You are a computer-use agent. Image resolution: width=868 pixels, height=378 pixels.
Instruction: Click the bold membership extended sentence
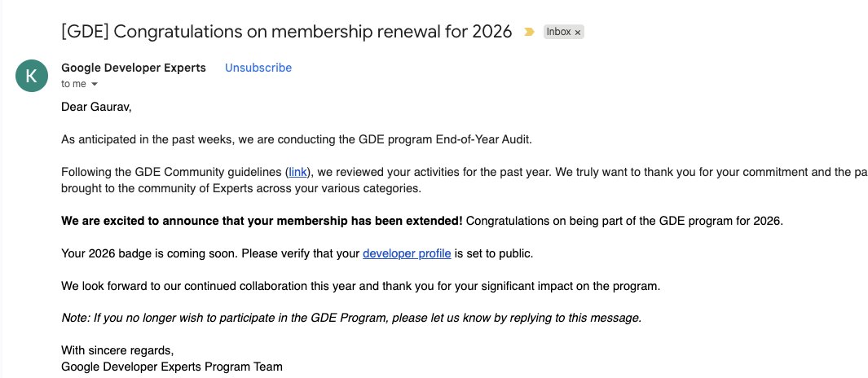click(x=262, y=222)
